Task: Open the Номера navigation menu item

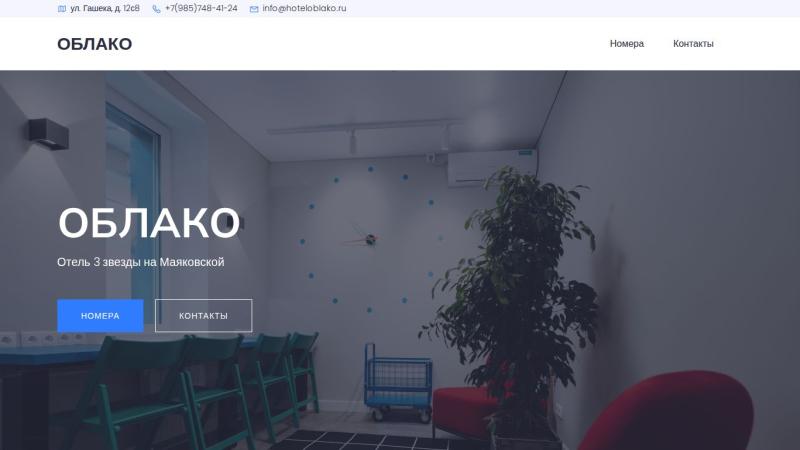Action: coord(627,44)
